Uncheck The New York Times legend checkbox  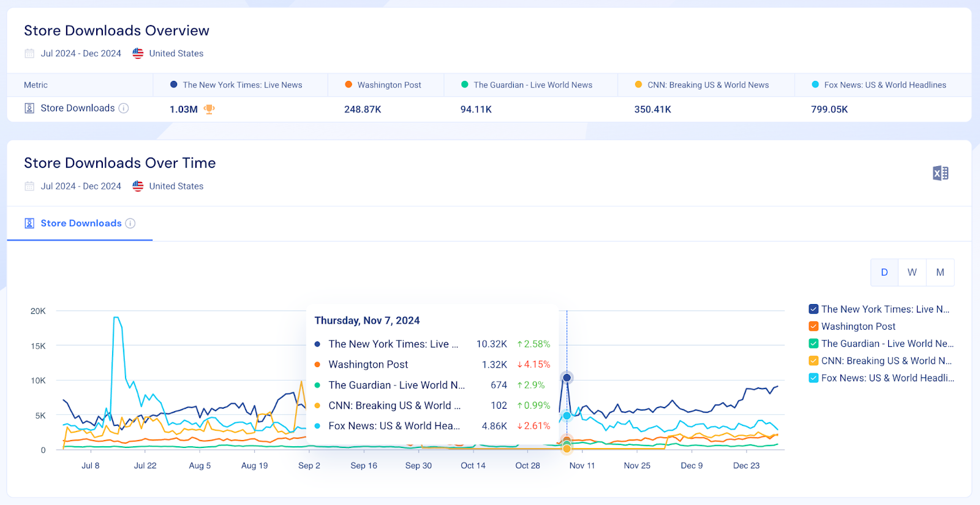[x=813, y=309]
